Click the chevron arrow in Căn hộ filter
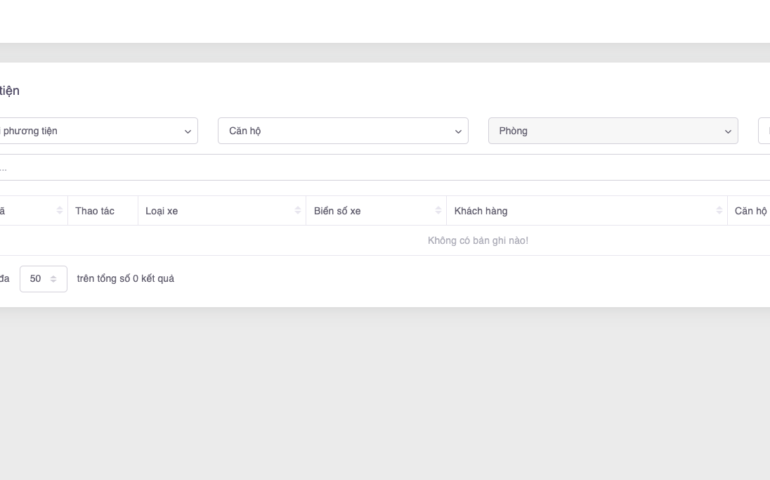Image resolution: width=770 pixels, height=480 pixels. point(458,131)
